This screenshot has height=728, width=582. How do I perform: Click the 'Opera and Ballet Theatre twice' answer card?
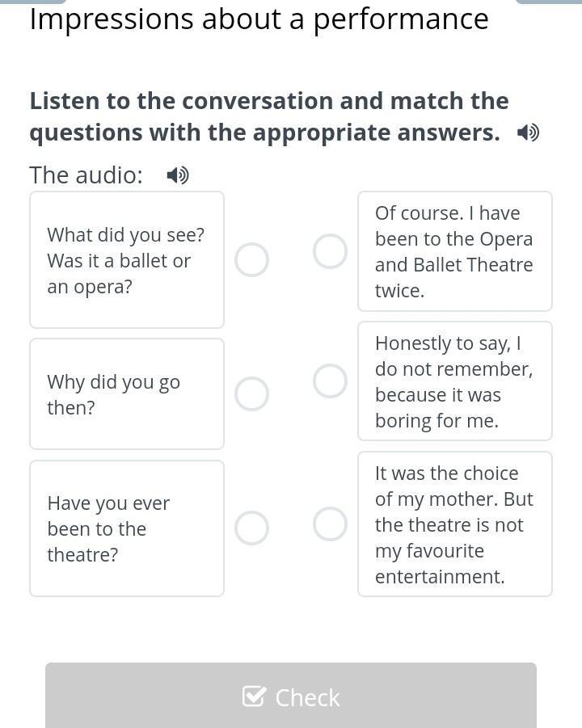tap(455, 251)
